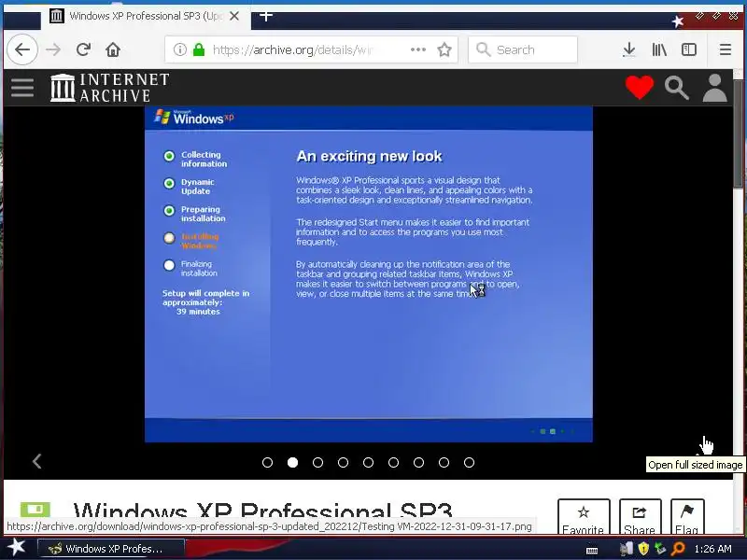Reload the current page
Viewport: 747px width, 560px height.
pyautogui.click(x=83, y=49)
